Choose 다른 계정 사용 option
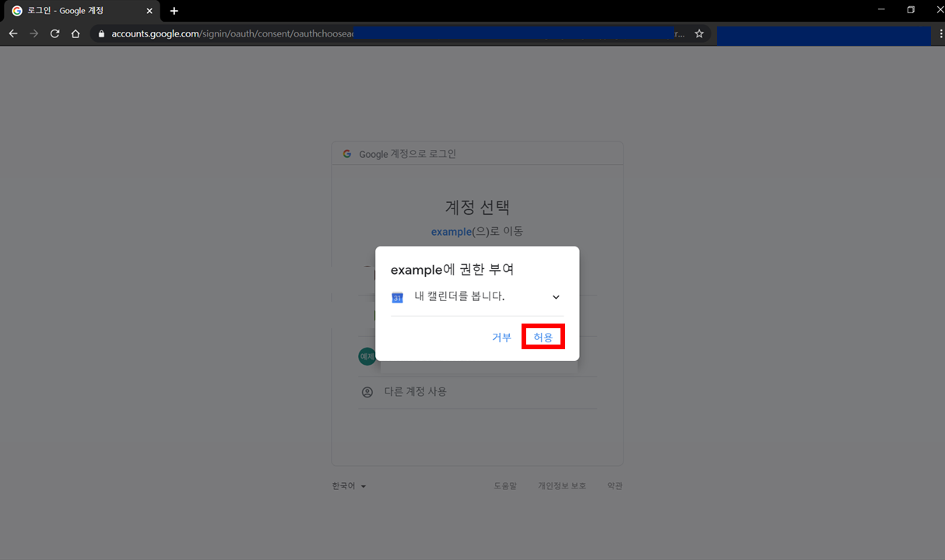 coord(477,392)
